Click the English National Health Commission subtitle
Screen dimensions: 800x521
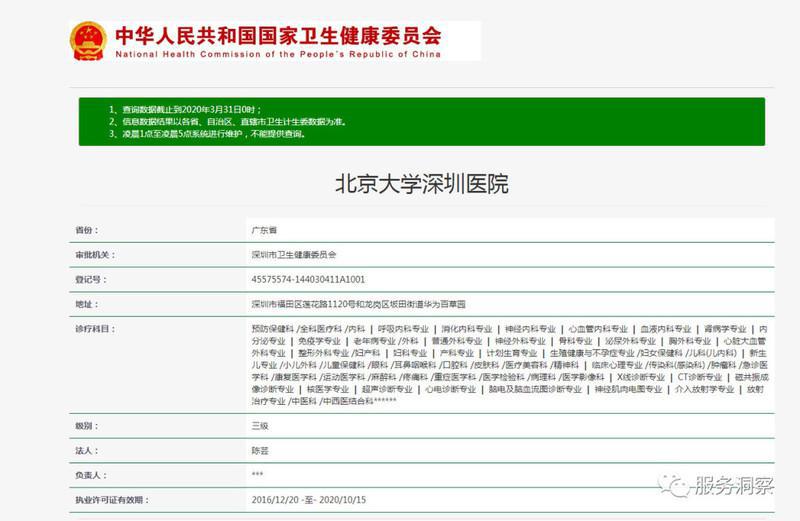coord(278,54)
